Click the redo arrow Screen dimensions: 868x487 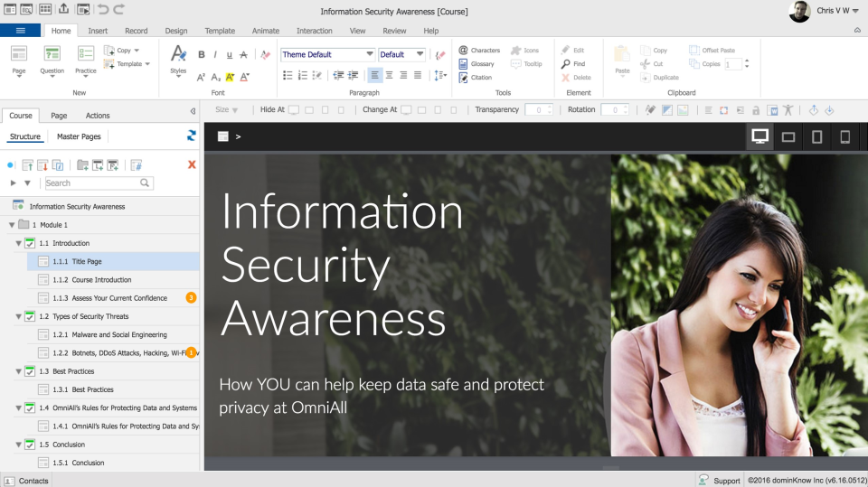119,9
